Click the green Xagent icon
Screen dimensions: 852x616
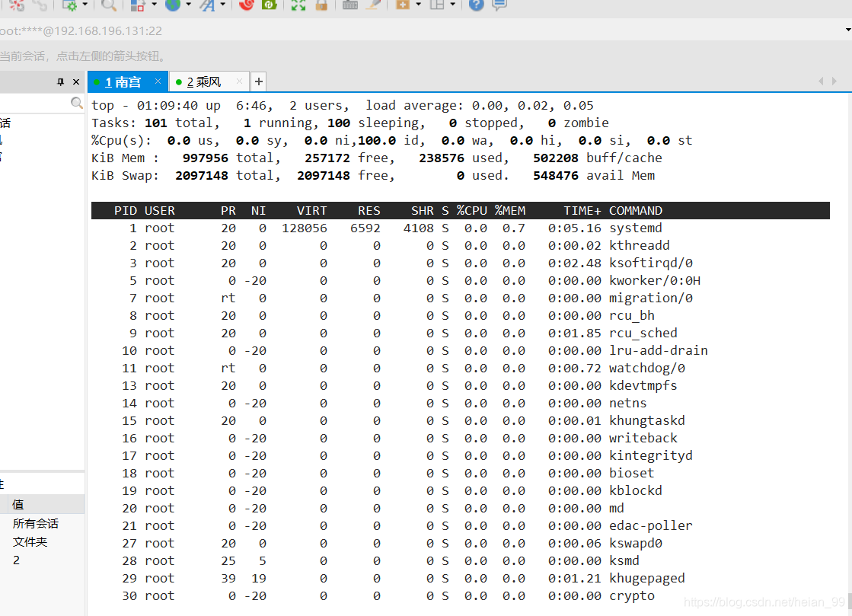tap(270, 5)
